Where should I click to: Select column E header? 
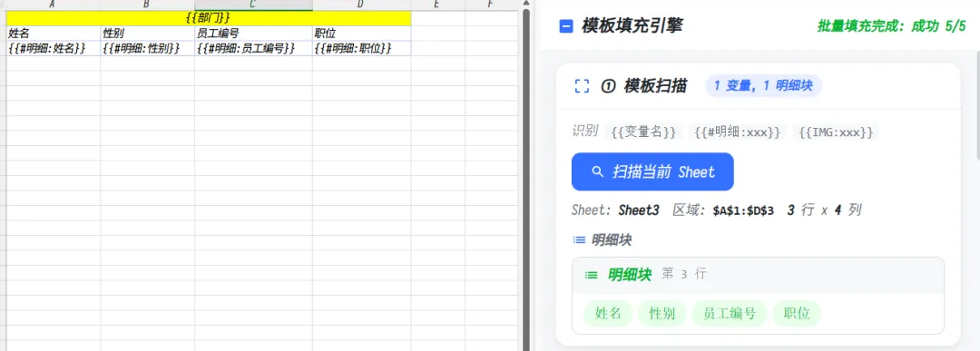point(437,5)
